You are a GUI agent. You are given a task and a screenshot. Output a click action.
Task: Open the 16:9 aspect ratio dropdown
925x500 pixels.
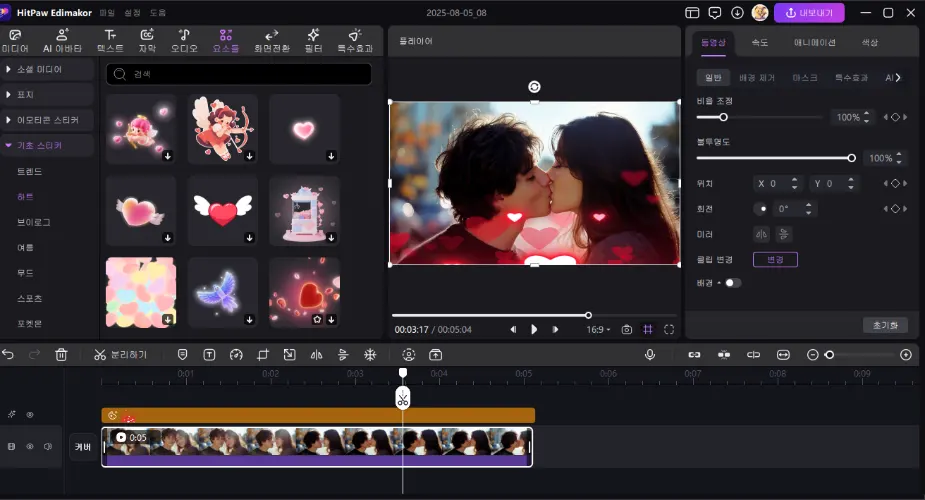pos(598,330)
